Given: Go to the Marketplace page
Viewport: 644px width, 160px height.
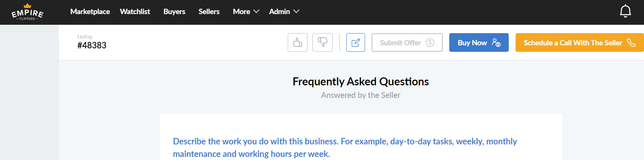Looking at the screenshot, I should pyautogui.click(x=90, y=12).
